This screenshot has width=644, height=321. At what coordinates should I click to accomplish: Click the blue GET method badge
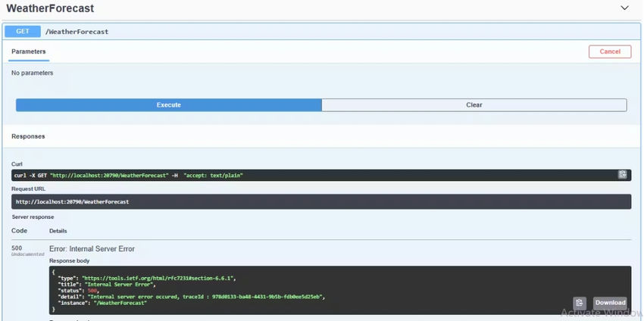tap(23, 32)
